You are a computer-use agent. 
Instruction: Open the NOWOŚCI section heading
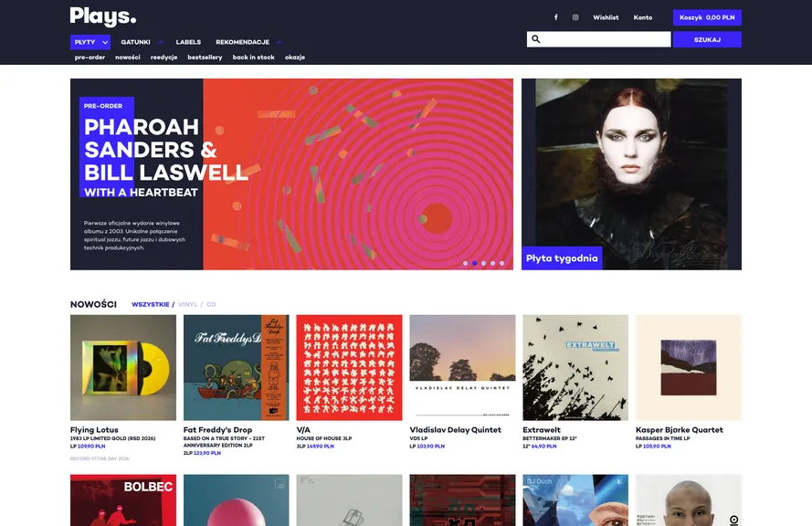pos(94,304)
